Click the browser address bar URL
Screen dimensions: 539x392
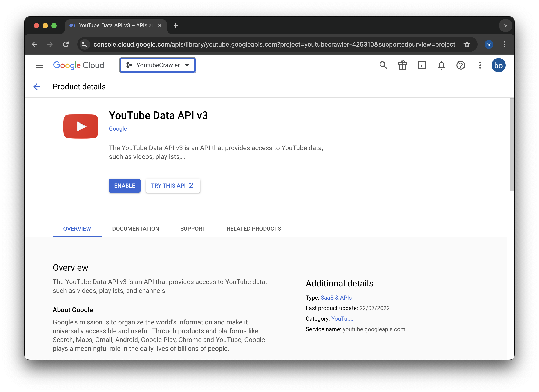pos(274,44)
